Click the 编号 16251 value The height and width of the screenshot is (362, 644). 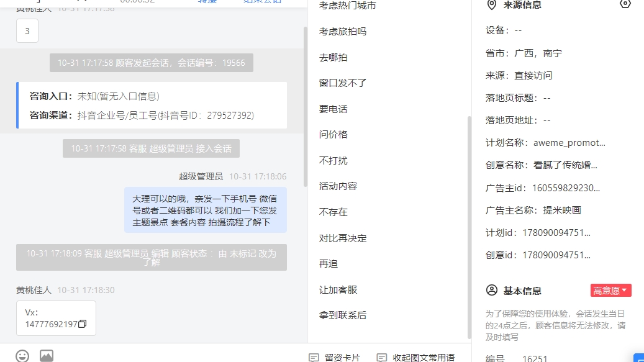coord(535,358)
